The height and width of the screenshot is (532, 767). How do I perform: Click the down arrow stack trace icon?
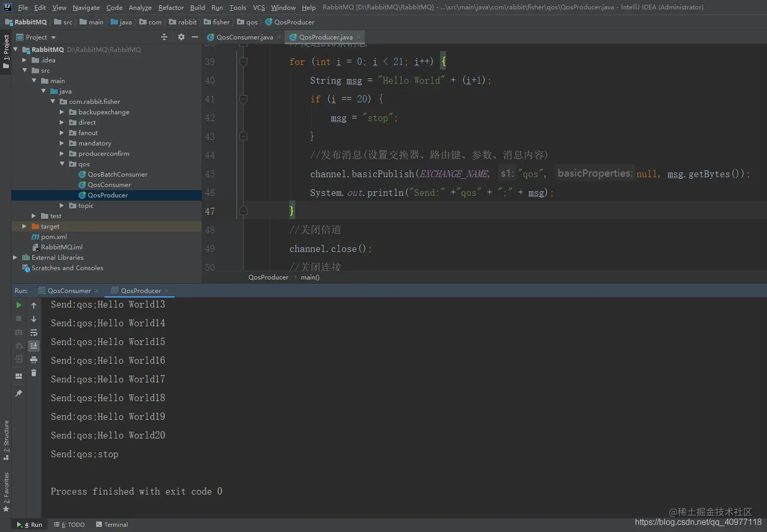[34, 318]
